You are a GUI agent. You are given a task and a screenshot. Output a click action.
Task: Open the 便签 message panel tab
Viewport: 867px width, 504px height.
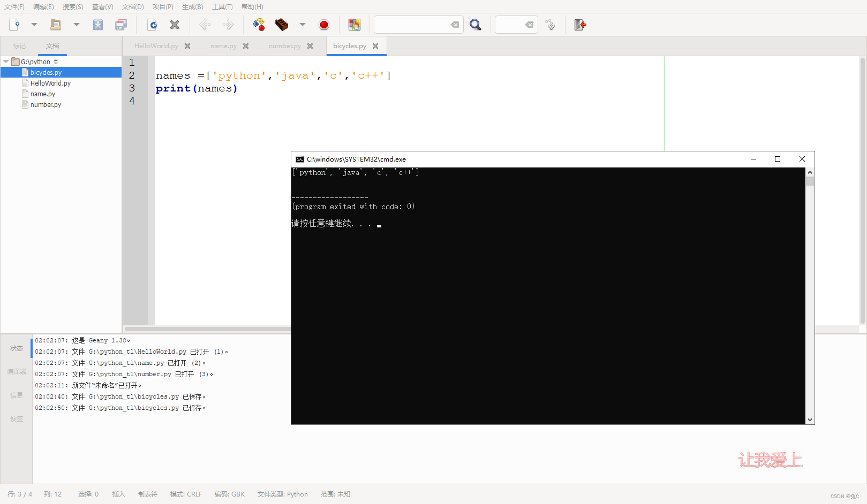click(x=17, y=419)
